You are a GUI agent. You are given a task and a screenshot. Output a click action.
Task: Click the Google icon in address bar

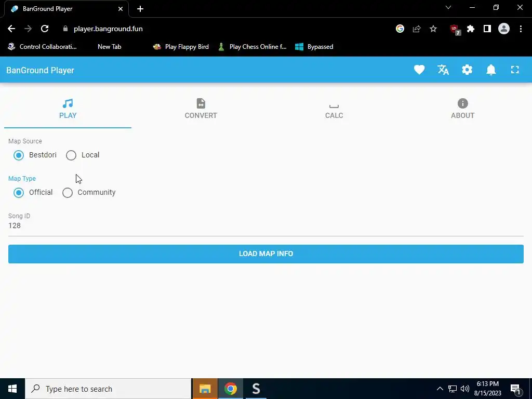click(400, 29)
